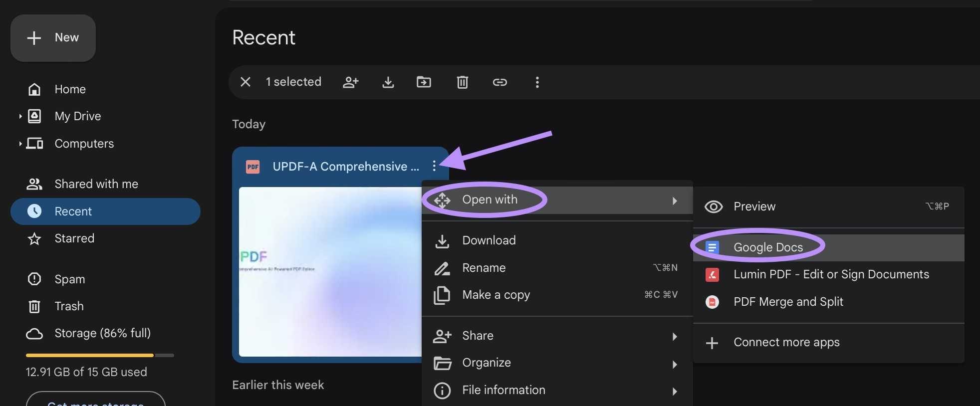The width and height of the screenshot is (980, 406).
Task: Select the Recent sidebar item
Action: pos(105,211)
